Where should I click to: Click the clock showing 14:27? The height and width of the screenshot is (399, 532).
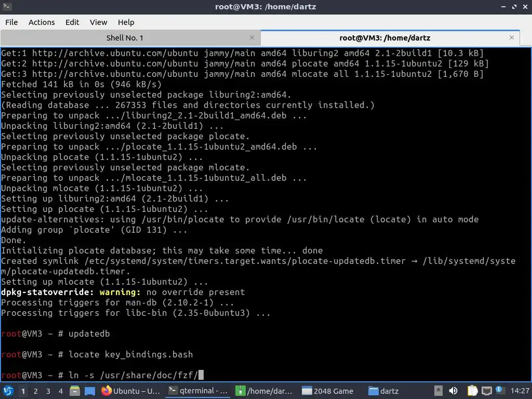[520, 391]
